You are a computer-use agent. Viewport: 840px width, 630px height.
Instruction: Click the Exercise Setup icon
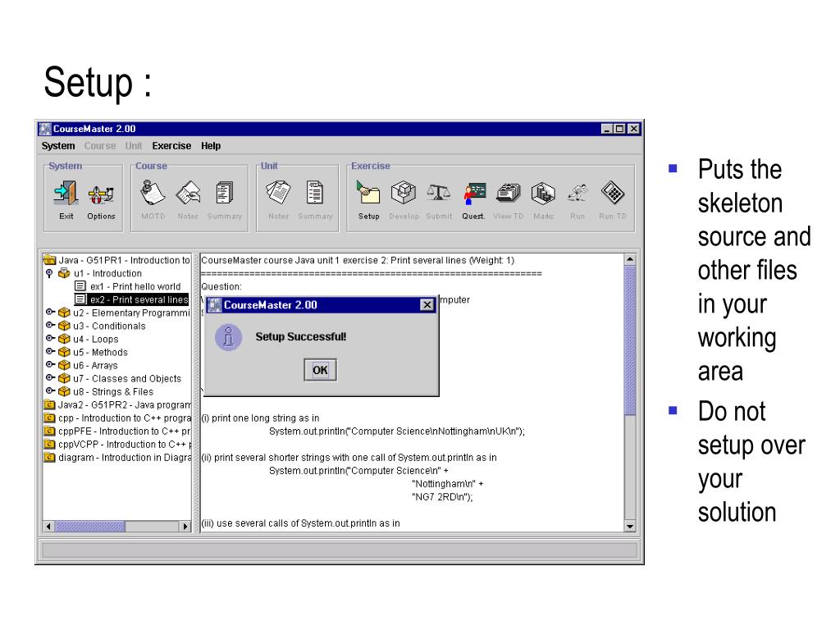point(368,193)
